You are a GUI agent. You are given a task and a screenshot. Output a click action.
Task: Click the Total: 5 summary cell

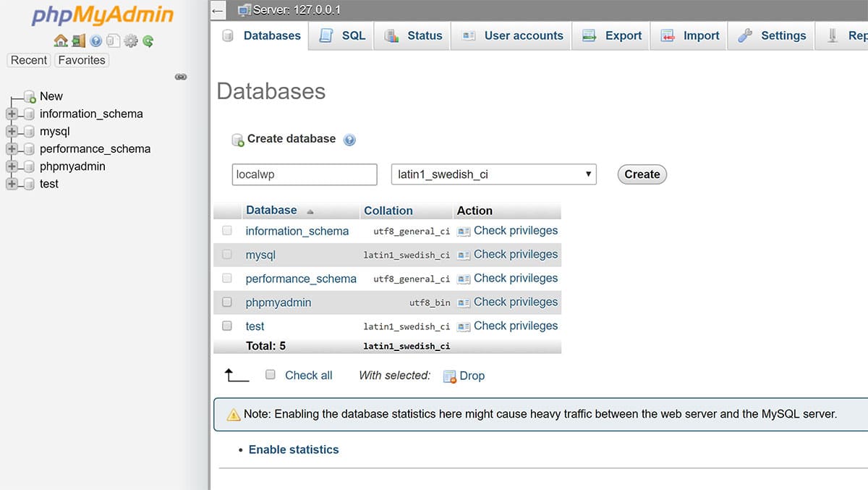pyautogui.click(x=266, y=346)
